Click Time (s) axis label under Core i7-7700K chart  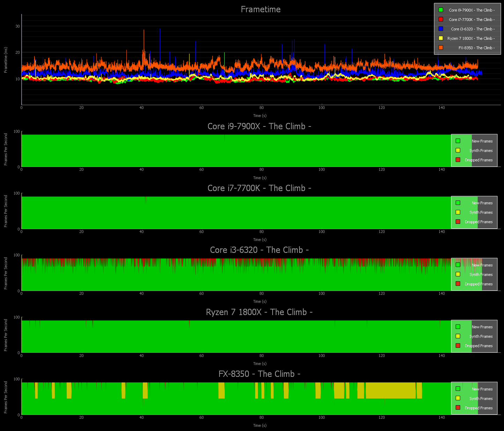(260, 240)
